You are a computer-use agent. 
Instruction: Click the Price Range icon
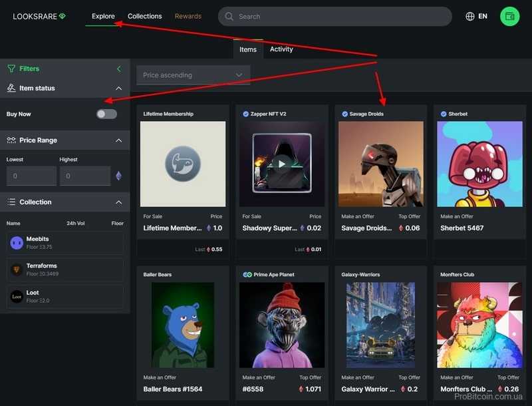click(x=11, y=140)
